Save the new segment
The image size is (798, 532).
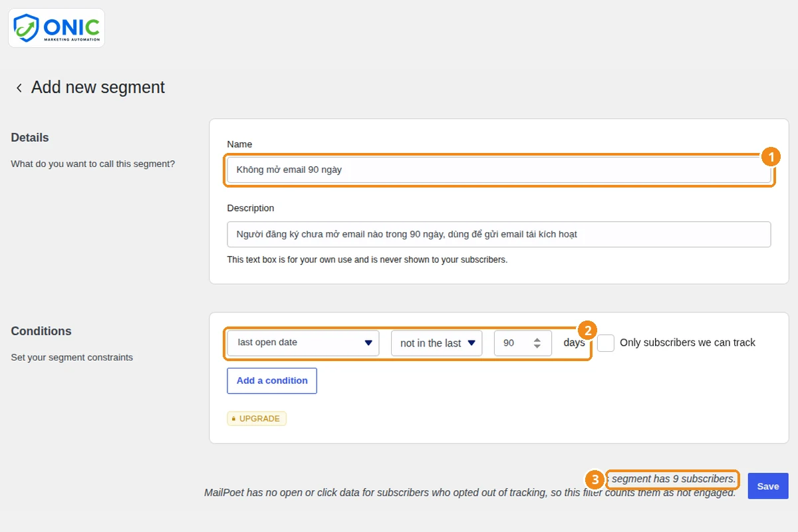coord(768,486)
